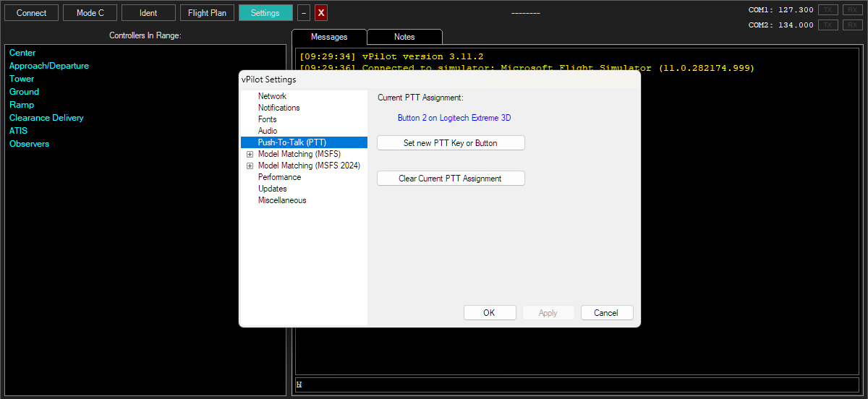Click the red X close icon

pyautogui.click(x=321, y=13)
